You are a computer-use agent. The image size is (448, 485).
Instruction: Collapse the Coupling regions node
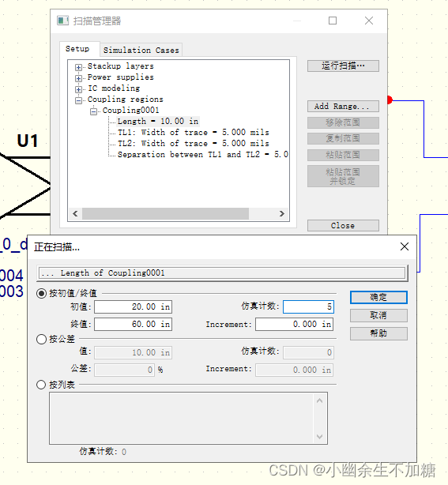[x=78, y=100]
